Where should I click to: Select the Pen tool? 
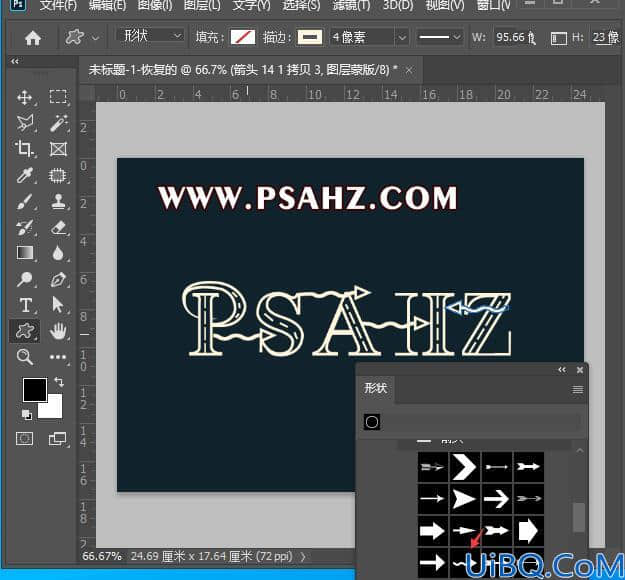(x=58, y=279)
